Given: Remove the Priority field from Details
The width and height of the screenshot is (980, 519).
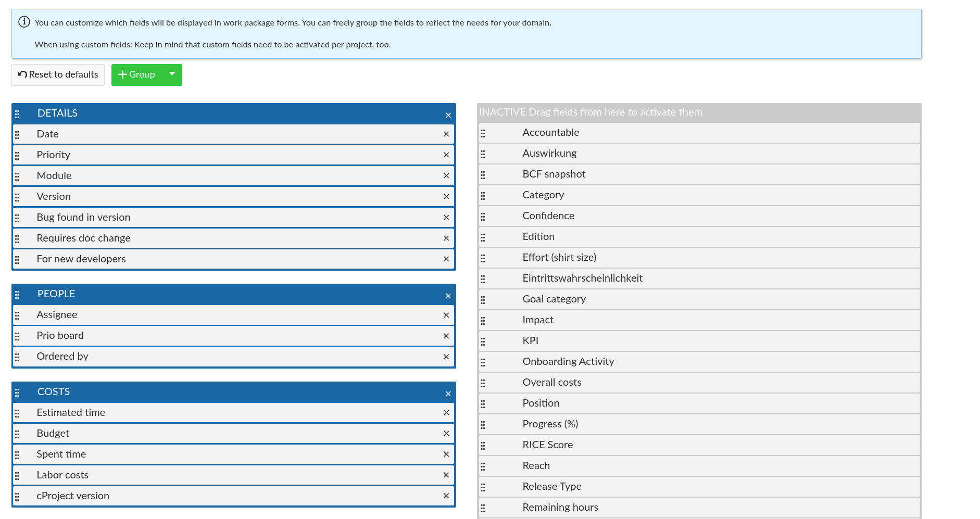Looking at the screenshot, I should (446, 155).
